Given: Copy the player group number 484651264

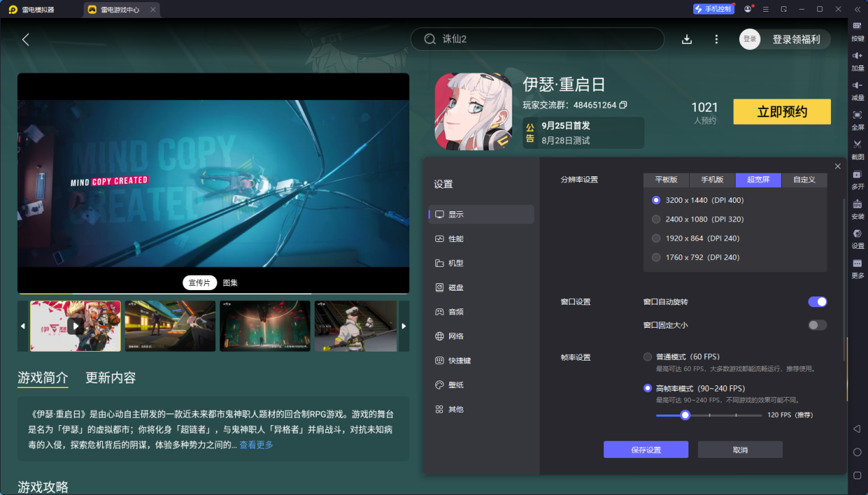Looking at the screenshot, I should point(623,105).
